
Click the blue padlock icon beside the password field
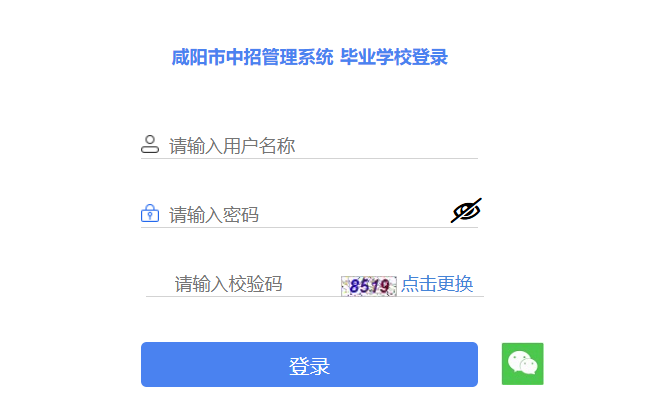coord(150,213)
